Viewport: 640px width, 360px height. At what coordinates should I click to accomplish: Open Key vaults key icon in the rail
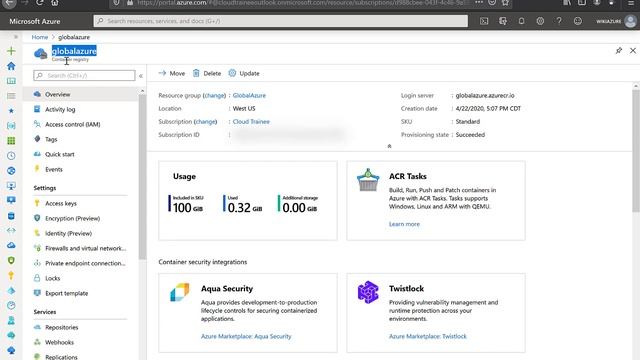(x=11, y=276)
